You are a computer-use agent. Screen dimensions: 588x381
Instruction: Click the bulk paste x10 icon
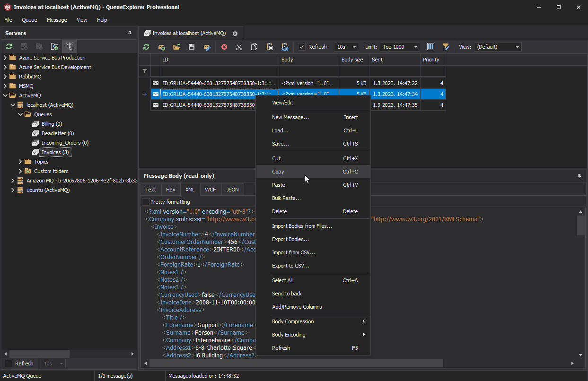285,47
